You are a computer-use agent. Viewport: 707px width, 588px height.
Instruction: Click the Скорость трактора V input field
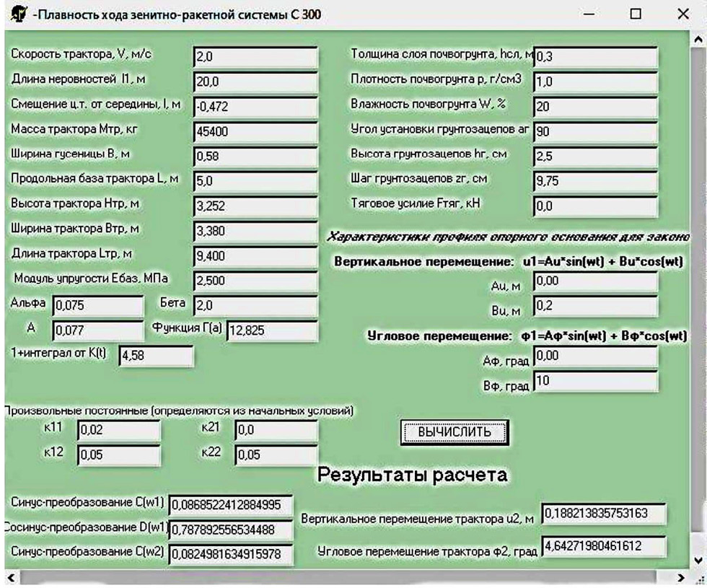tap(255, 57)
